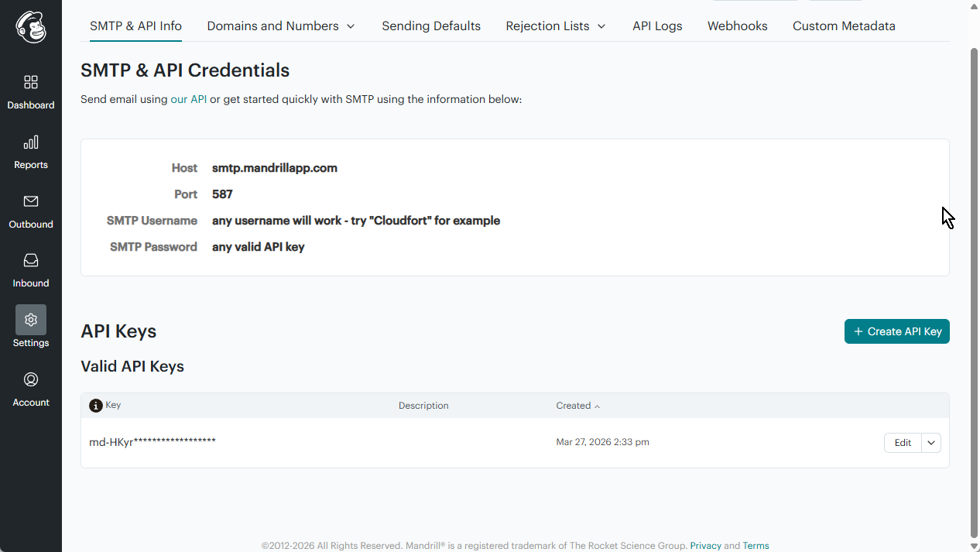Open Custom Metadata tab
This screenshot has height=552, width=980.
tap(844, 26)
